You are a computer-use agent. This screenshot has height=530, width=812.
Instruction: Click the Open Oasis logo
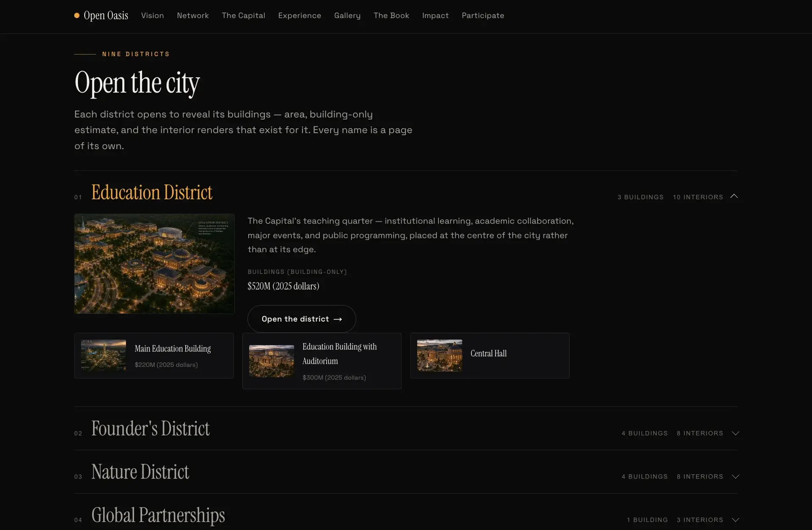101,16
